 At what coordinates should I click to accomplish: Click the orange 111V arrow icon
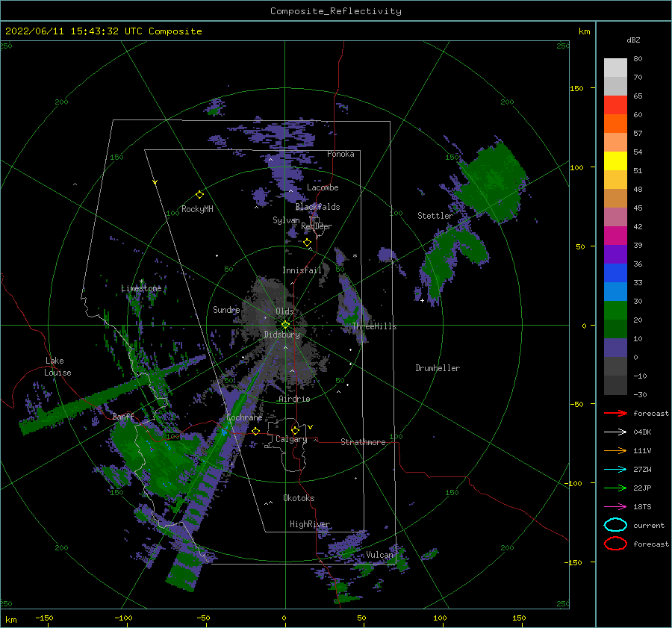pos(615,450)
